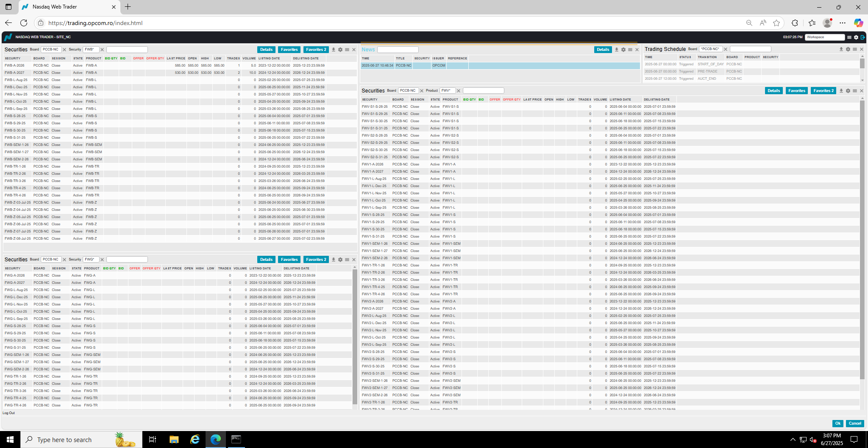Download FWV Securities panel data
868x448 pixels.
(841, 91)
